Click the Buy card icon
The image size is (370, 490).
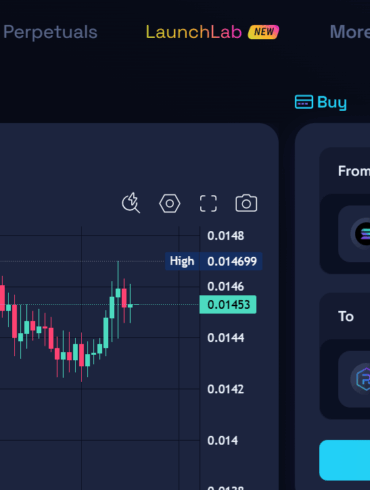(x=304, y=102)
